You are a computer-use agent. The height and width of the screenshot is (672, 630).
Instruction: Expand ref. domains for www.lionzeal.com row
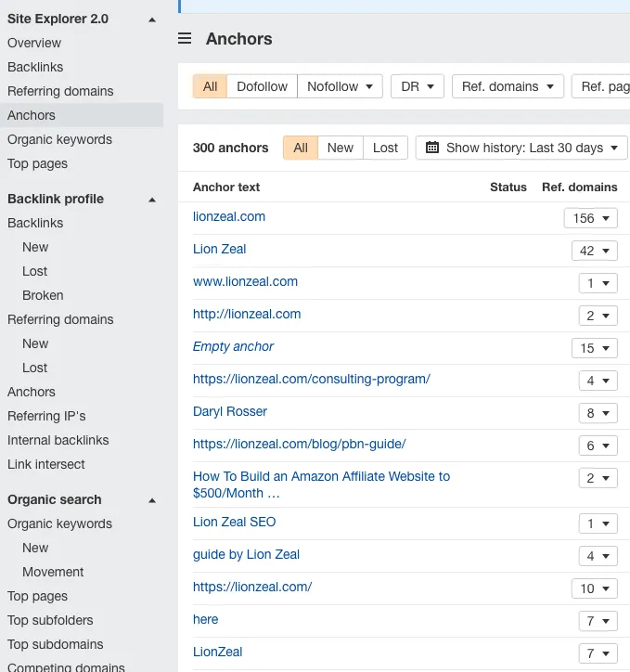pyautogui.click(x=598, y=283)
